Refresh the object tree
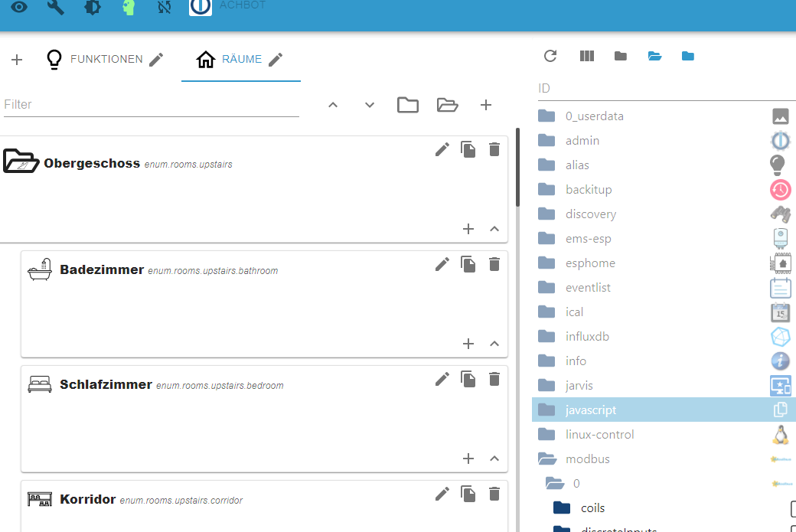 click(x=550, y=56)
